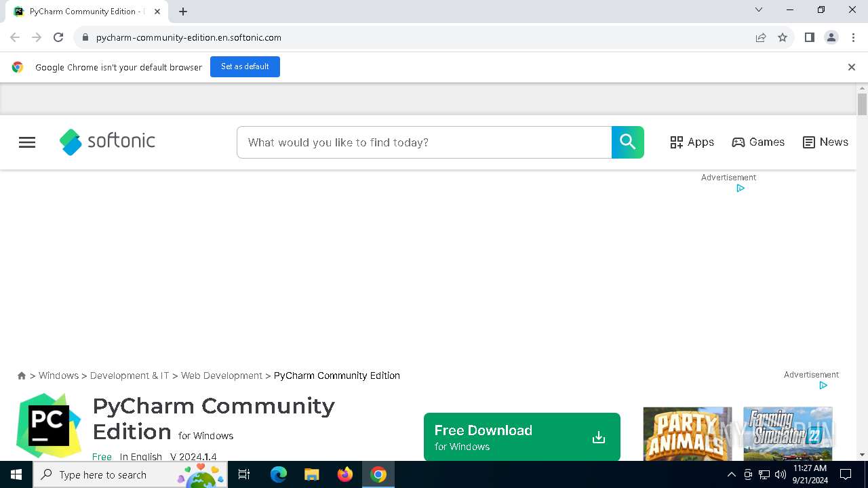Click the magnifier search button

tap(628, 142)
